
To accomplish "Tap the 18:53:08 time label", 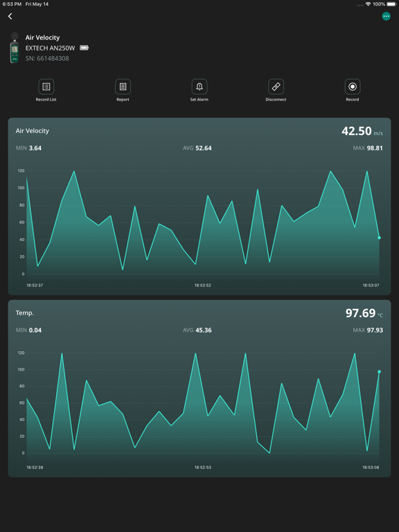I will click(x=371, y=468).
